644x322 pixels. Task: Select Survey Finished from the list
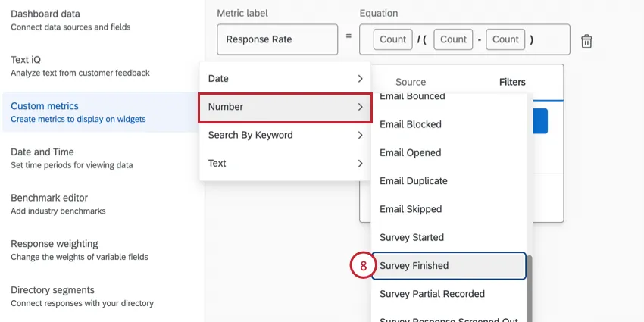[448, 266]
